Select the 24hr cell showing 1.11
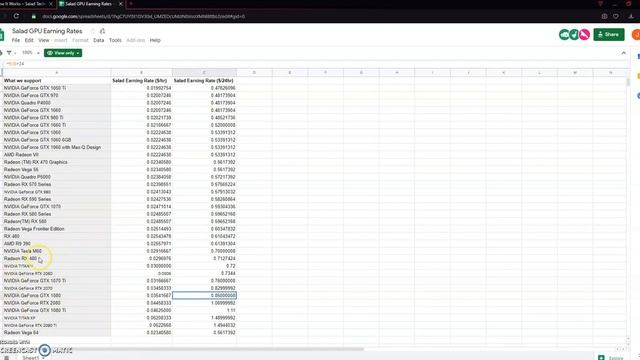 click(204, 310)
